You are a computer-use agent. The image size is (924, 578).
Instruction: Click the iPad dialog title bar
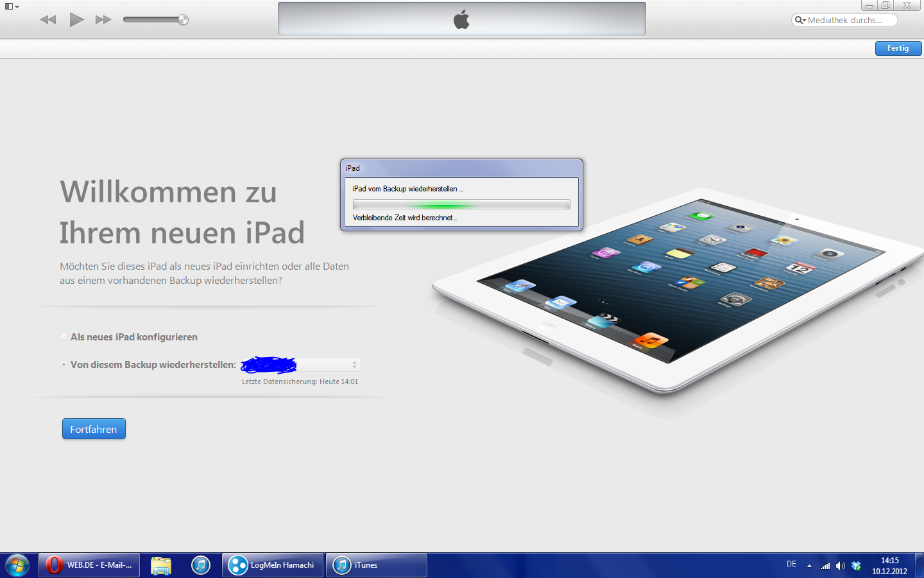tap(461, 168)
